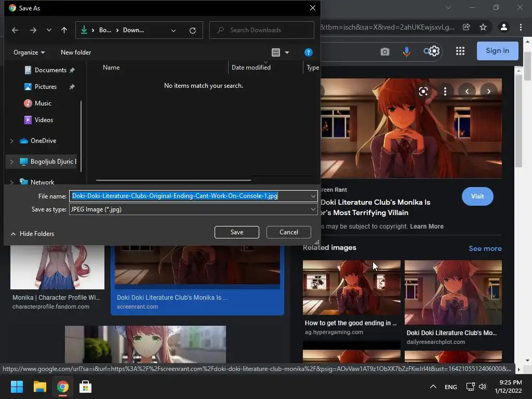
Task: Go to next image in preview
Action: pos(488,91)
